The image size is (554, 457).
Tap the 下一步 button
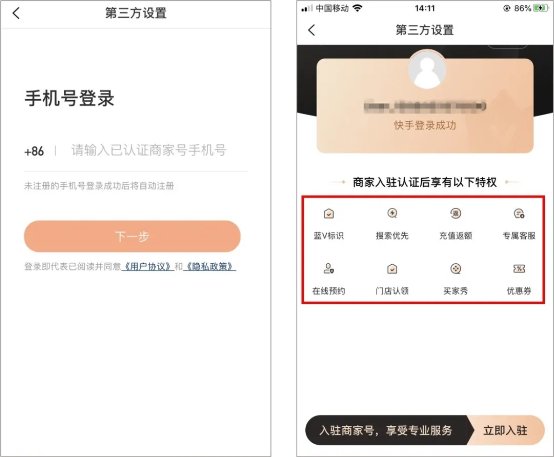(132, 236)
